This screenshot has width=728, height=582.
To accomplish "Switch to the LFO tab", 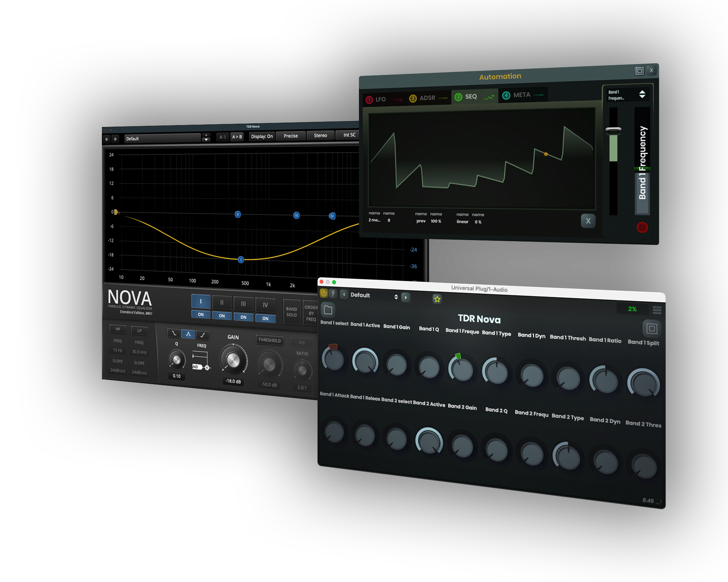I will point(381,99).
